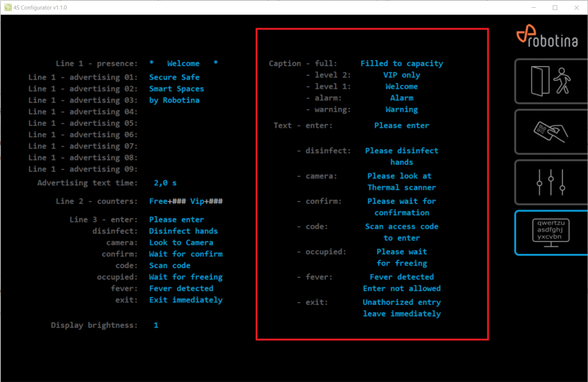Edit the 'Fever detected' line 3 text
Viewport: 588px width, 382px height.
(x=181, y=288)
